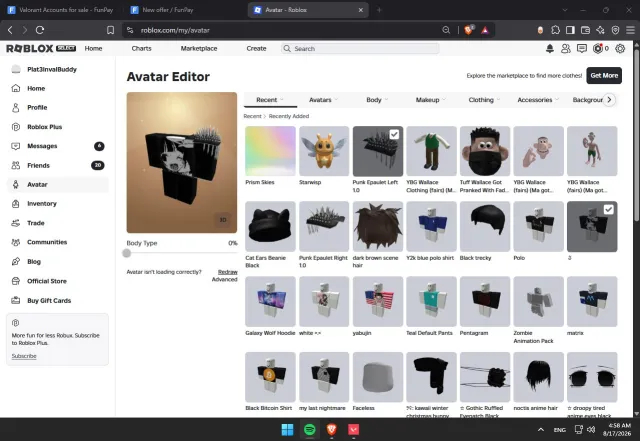
Task: Open Trade in the left sidebar
Action: 58,223
